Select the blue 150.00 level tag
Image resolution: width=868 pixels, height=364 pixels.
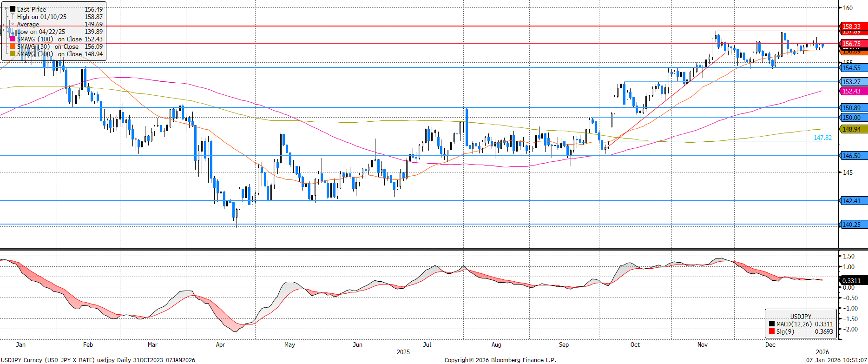pos(852,118)
